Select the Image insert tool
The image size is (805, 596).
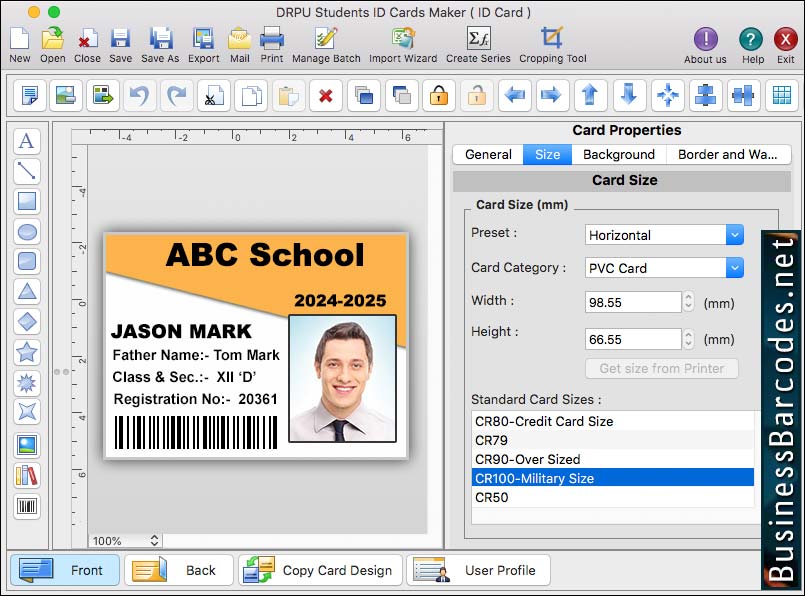tap(27, 445)
